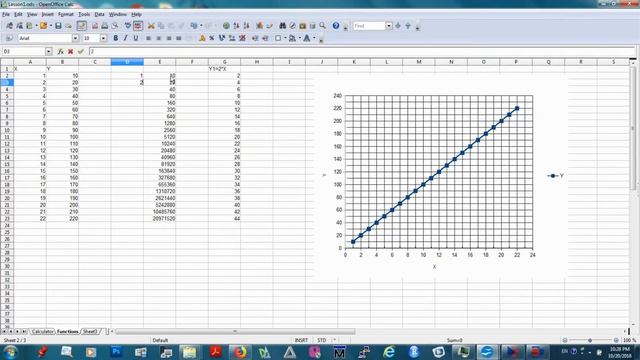Click the Insert Chart icon

coord(259,26)
